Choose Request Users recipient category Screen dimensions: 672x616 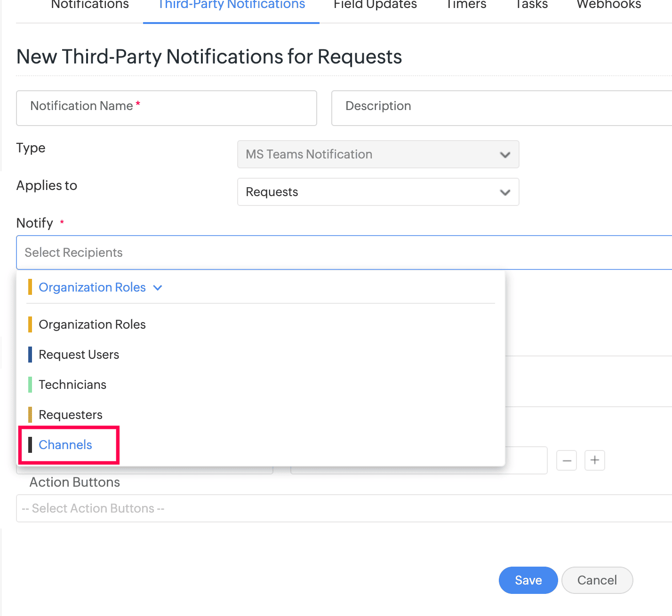[x=79, y=355]
